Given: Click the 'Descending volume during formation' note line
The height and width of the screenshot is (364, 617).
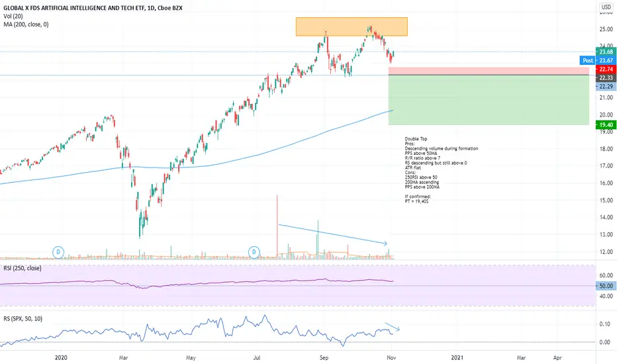Looking at the screenshot, I should pyautogui.click(x=442, y=149).
